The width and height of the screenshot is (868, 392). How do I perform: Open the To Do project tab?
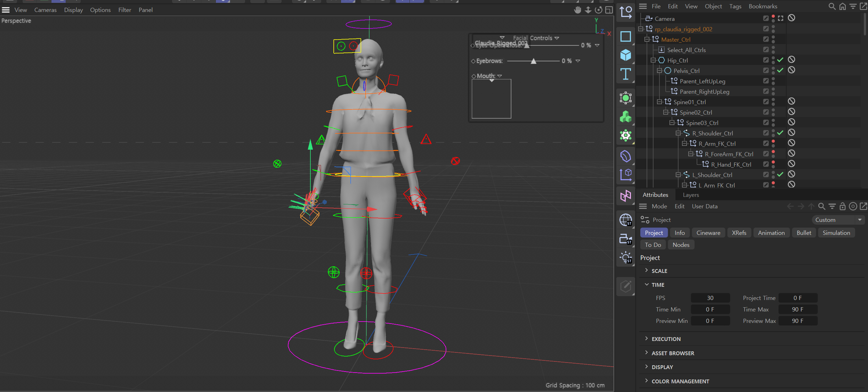pyautogui.click(x=653, y=245)
